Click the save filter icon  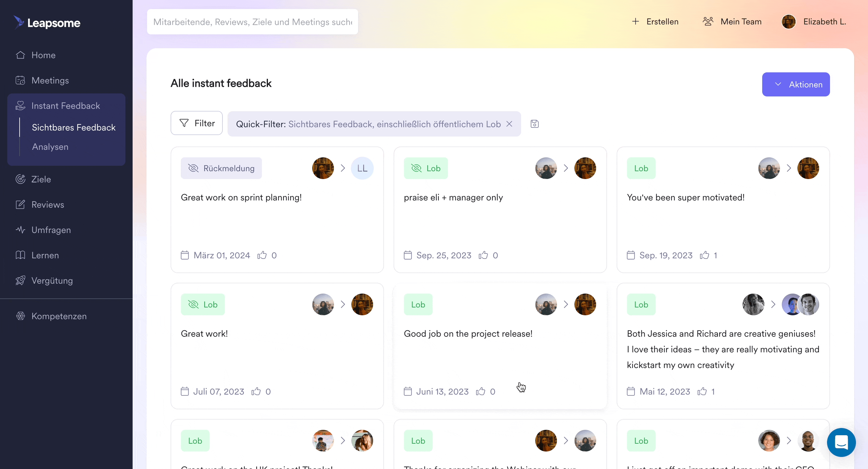point(534,124)
